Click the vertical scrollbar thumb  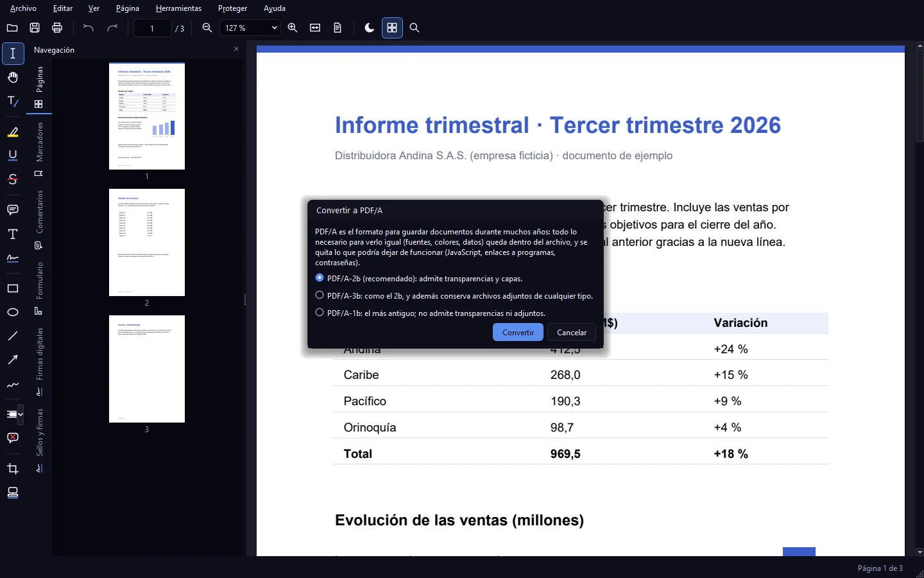pyautogui.click(x=920, y=96)
